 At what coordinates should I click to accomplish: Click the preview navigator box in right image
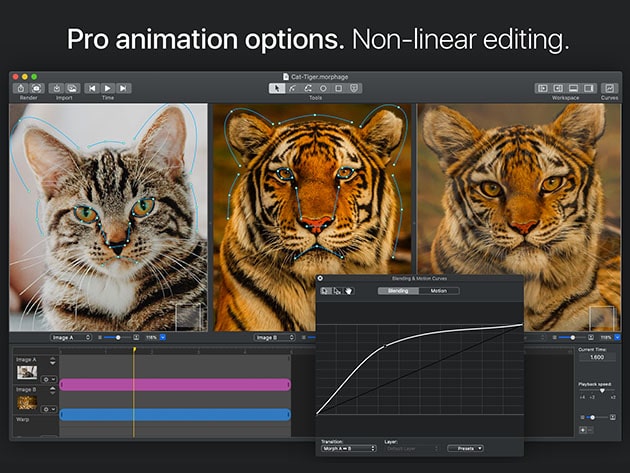click(601, 318)
